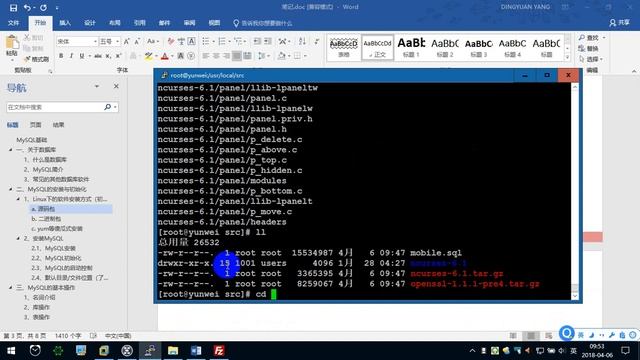Click the Tell Me search box in the ribbon
This screenshot has width=640, height=360.
(x=263, y=23)
